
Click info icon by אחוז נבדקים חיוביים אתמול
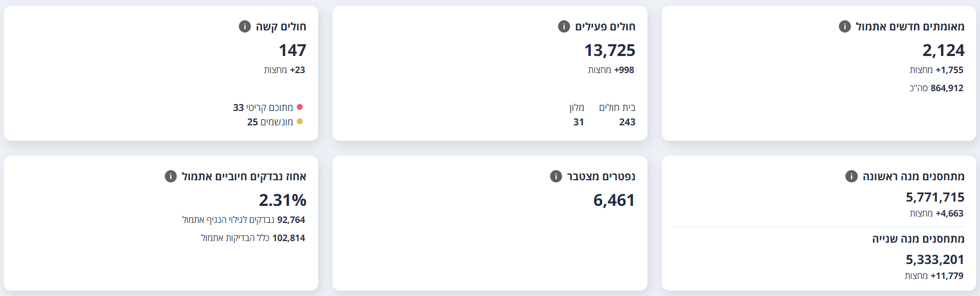[171, 177]
